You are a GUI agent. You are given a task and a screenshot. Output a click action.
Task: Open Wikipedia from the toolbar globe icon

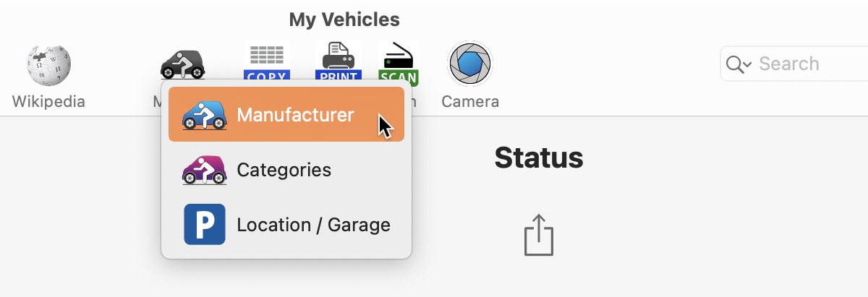pyautogui.click(x=48, y=65)
